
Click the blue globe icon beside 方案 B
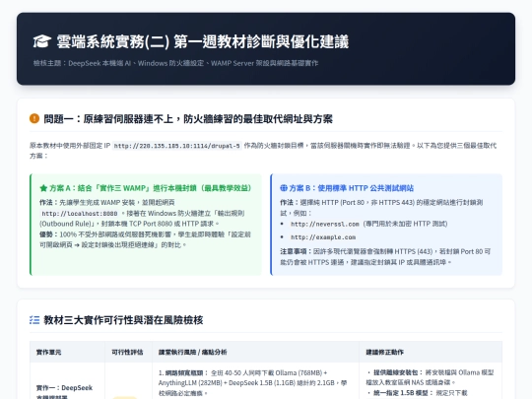coord(284,187)
